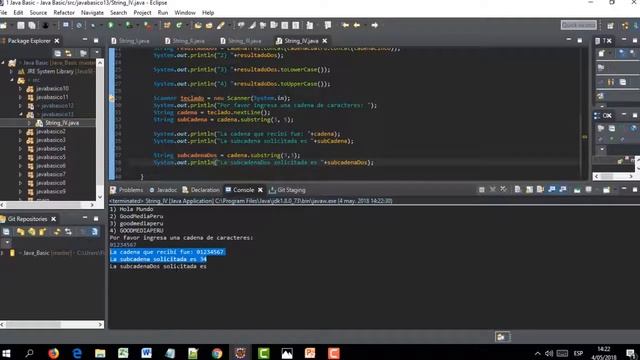This screenshot has width=640, height=360.
Task: Click the Terminate icon in Console toolbar
Action: click(x=482, y=190)
